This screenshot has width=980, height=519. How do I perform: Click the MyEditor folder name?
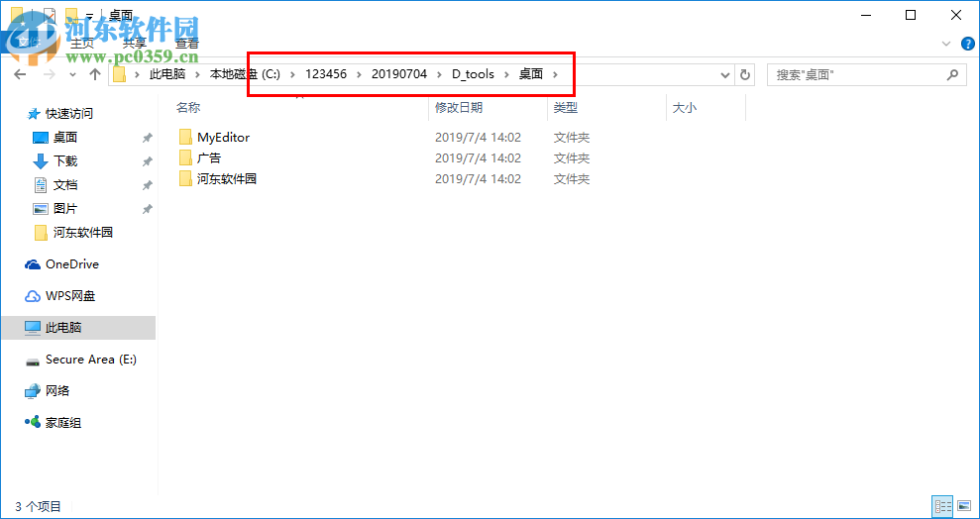(x=224, y=138)
